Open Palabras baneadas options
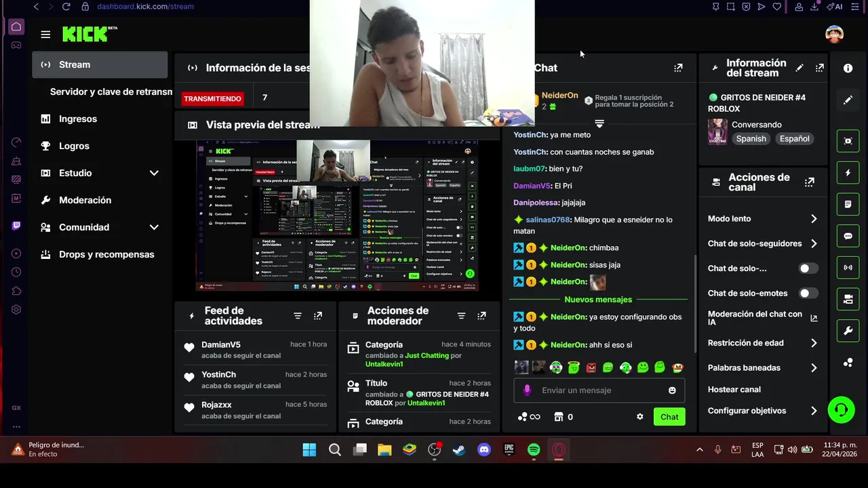The height and width of the screenshot is (488, 868). click(x=763, y=368)
